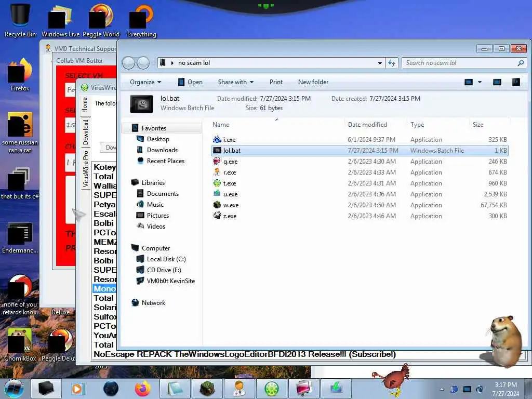Select the Home tab in VirusWire
Viewport: 532px width, 399px height.
85,105
